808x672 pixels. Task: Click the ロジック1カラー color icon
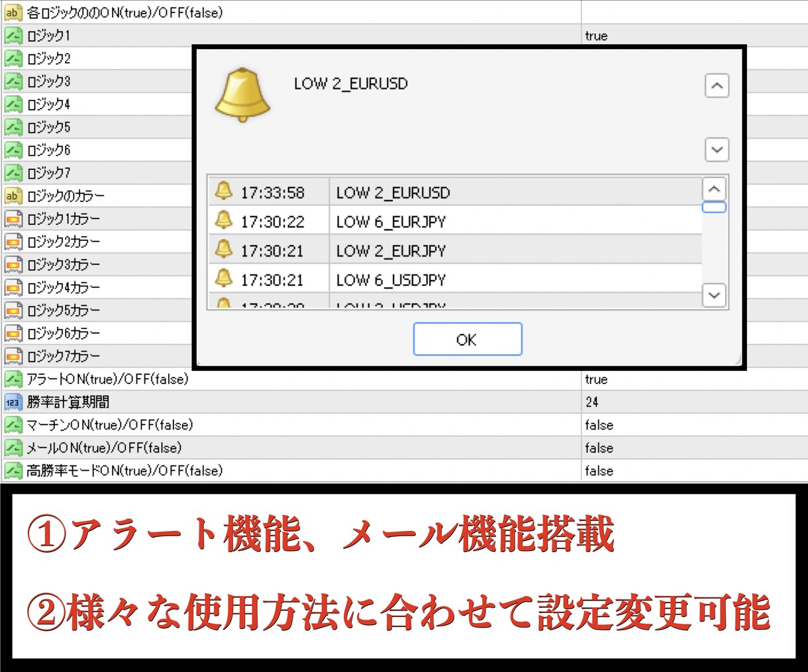13,218
